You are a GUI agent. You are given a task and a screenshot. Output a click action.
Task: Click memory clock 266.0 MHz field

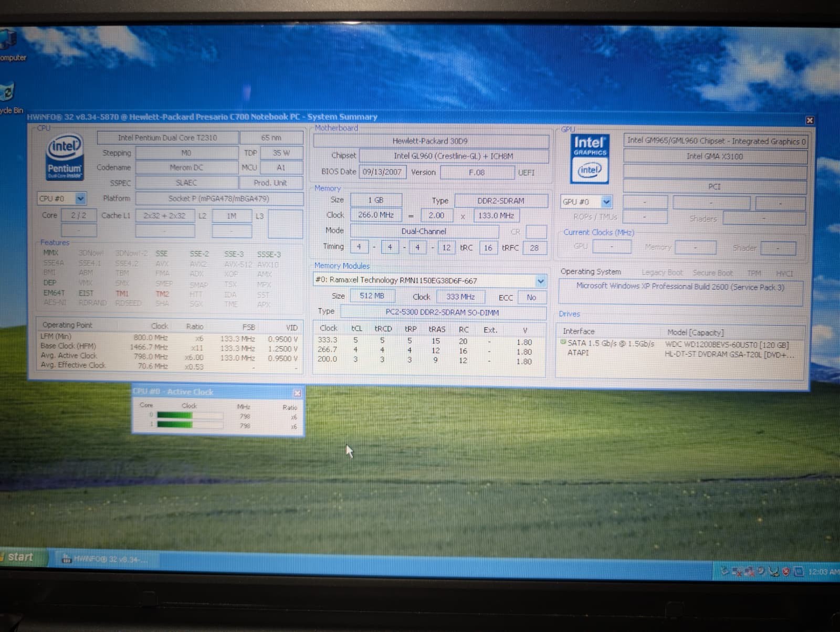pos(376,215)
